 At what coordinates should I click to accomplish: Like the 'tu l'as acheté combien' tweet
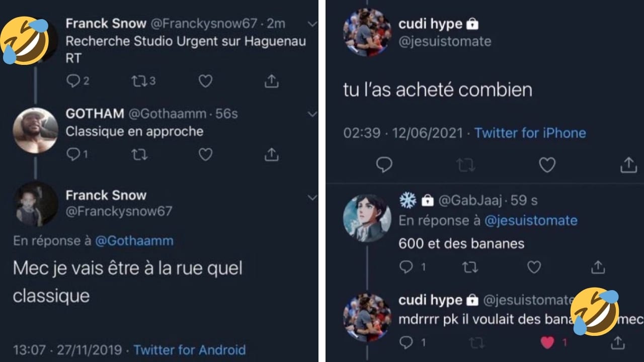coord(547,164)
